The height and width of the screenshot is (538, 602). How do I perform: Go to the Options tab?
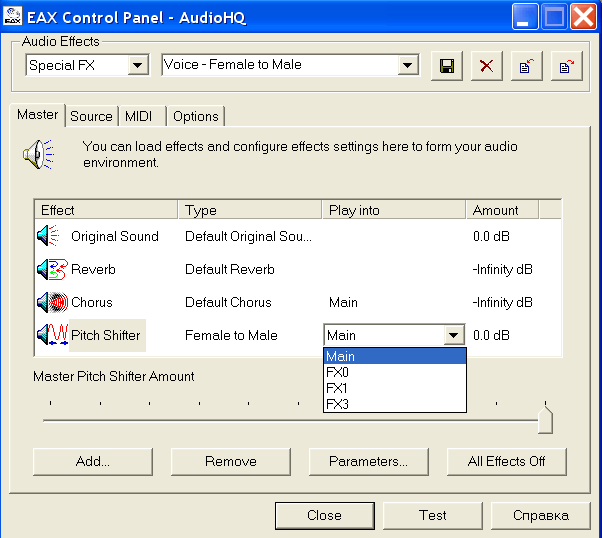click(195, 116)
